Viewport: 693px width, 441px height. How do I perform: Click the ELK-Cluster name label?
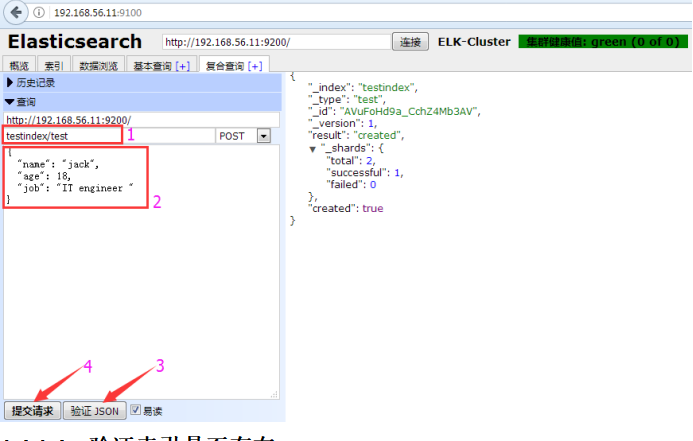pyautogui.click(x=474, y=42)
